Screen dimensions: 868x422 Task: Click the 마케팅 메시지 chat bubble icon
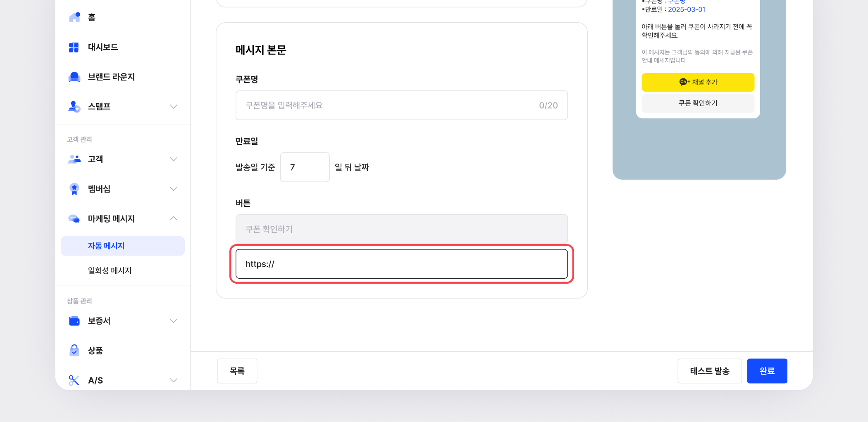(x=74, y=219)
